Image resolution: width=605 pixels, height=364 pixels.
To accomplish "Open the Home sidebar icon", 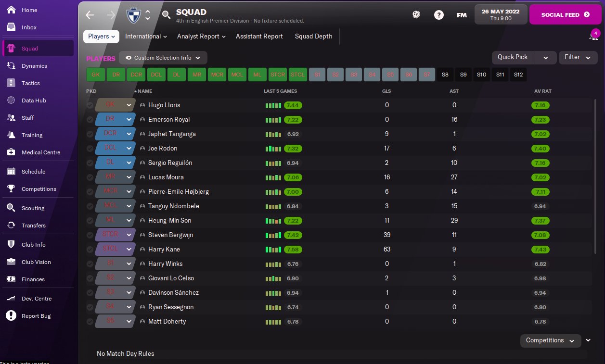I will click(11, 10).
